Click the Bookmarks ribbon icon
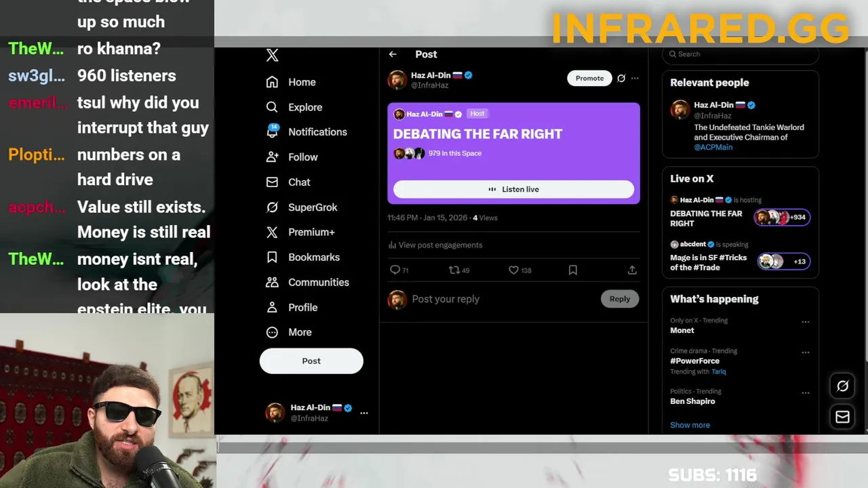The height and width of the screenshot is (488, 868). [x=272, y=258]
